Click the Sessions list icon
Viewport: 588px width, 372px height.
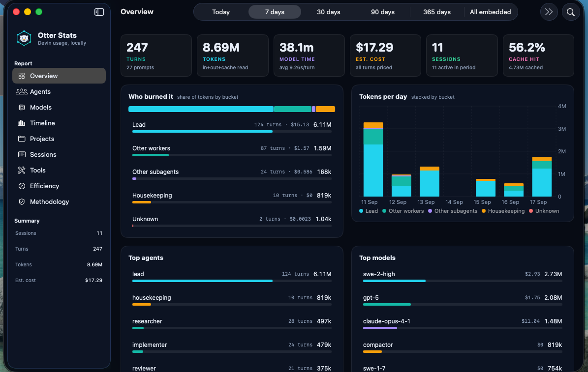(x=22, y=154)
